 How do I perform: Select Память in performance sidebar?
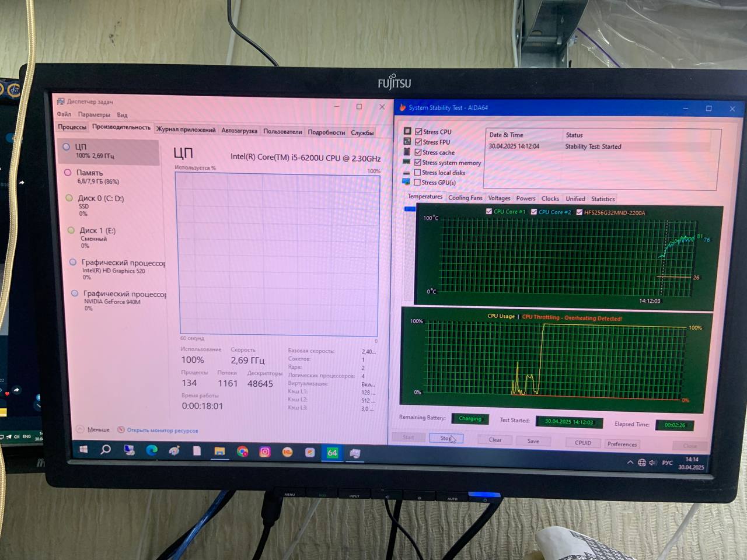89,173
